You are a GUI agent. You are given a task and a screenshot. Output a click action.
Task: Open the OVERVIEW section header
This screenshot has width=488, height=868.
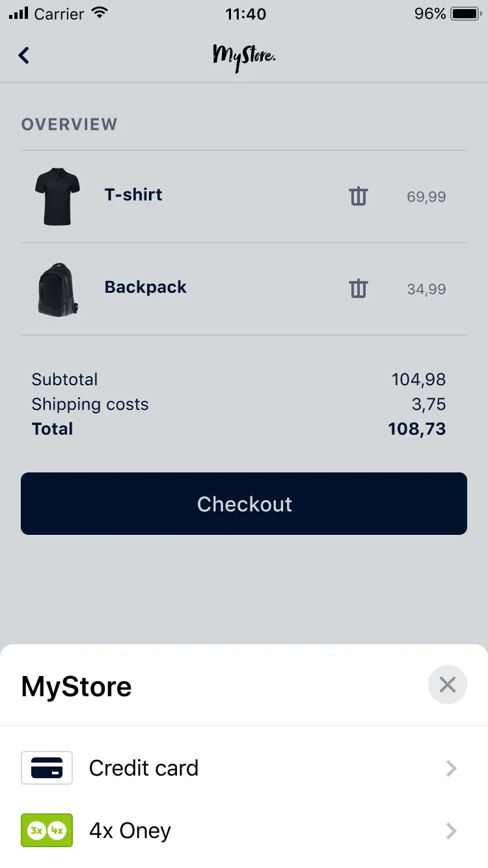[x=70, y=124]
